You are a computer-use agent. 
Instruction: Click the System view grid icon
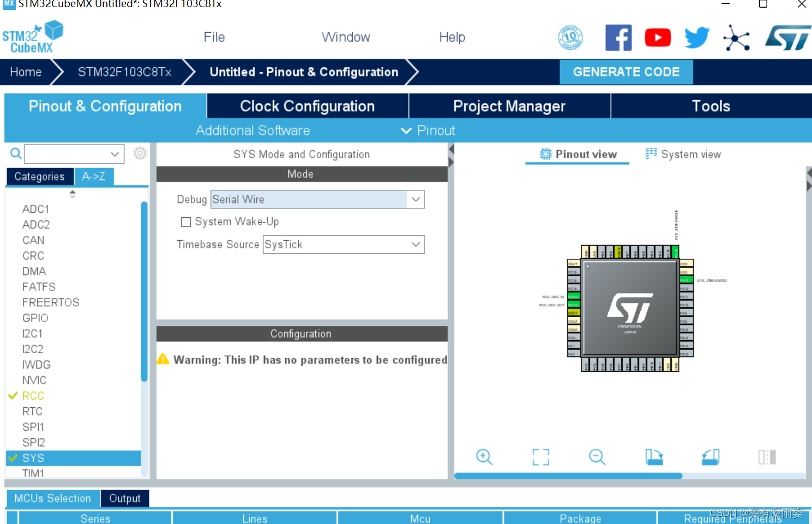pyautogui.click(x=651, y=153)
